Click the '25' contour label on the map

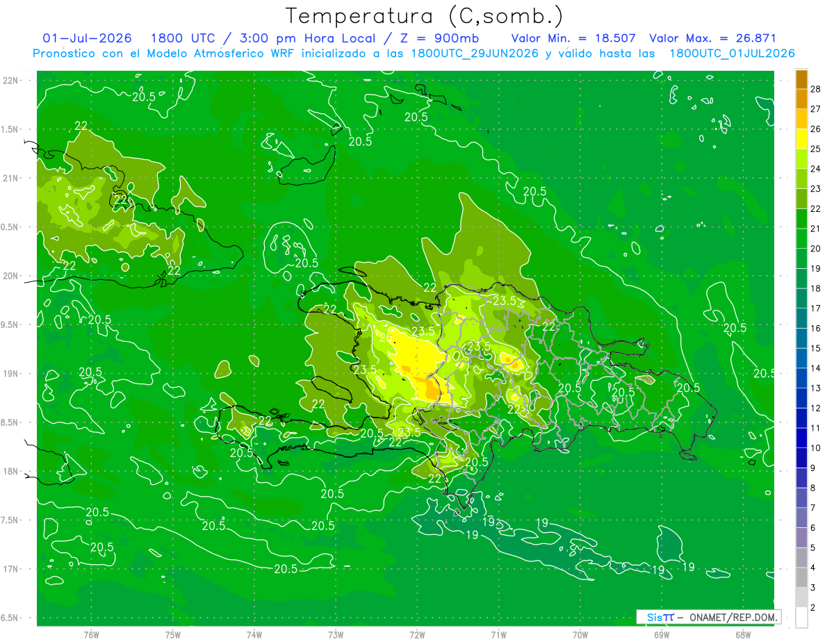point(386,337)
